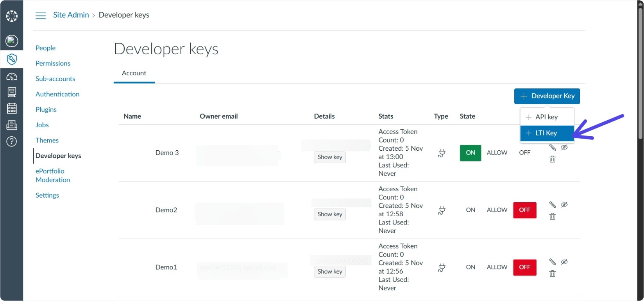
Task: Set Demo1 key state to OFF
Action: click(525, 267)
